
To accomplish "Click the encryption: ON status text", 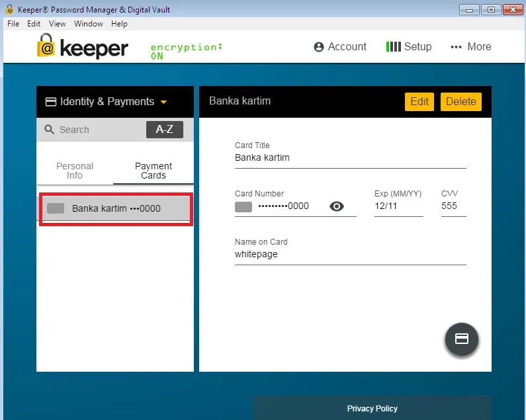I will (x=186, y=51).
